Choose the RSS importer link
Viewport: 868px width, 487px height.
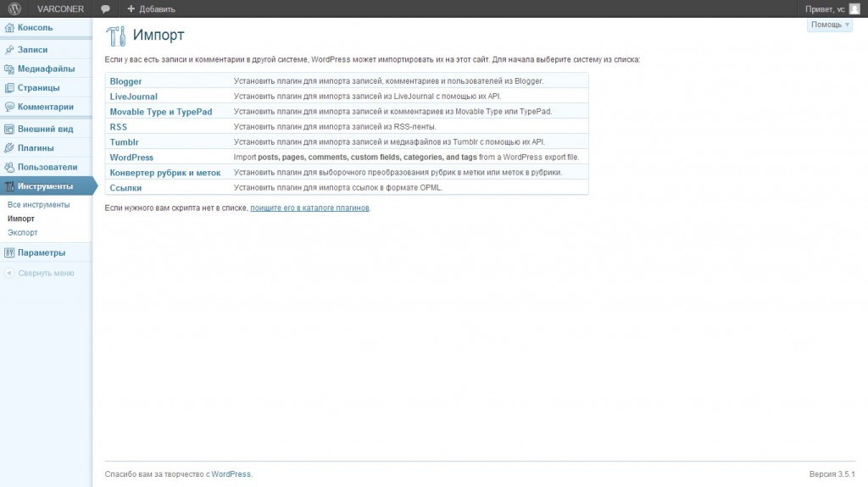tap(119, 127)
